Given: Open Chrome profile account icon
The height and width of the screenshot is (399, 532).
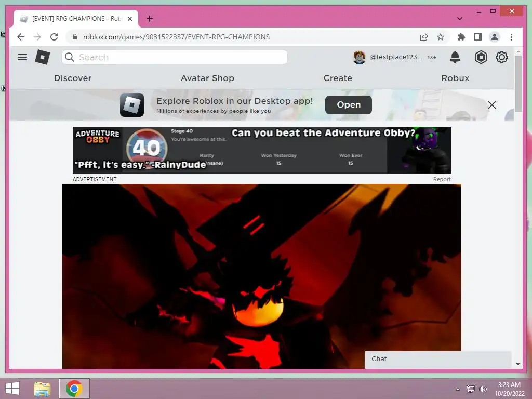Looking at the screenshot, I should coord(495,37).
